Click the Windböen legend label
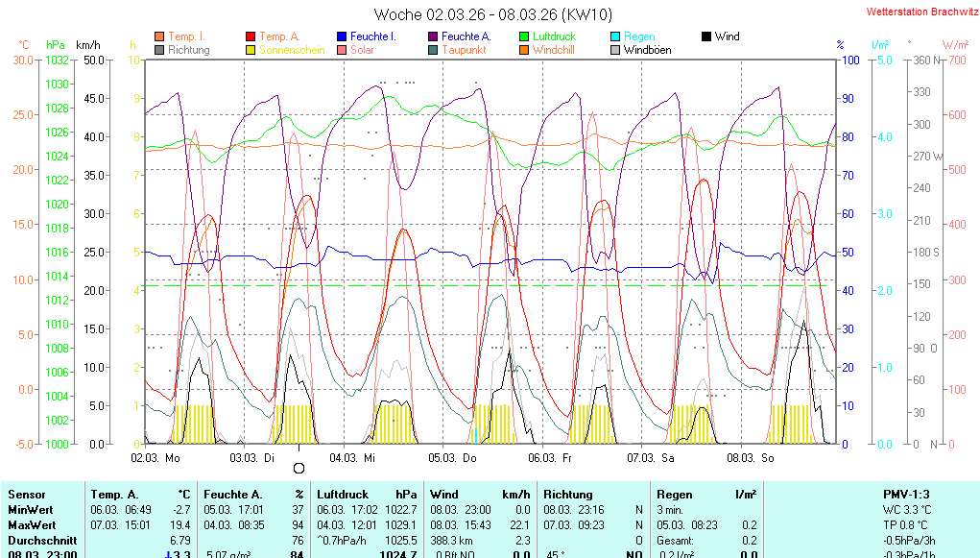 click(x=647, y=50)
